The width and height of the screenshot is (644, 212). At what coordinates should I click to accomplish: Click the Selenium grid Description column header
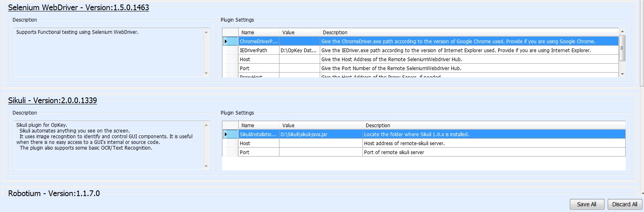pyautogui.click(x=469, y=32)
